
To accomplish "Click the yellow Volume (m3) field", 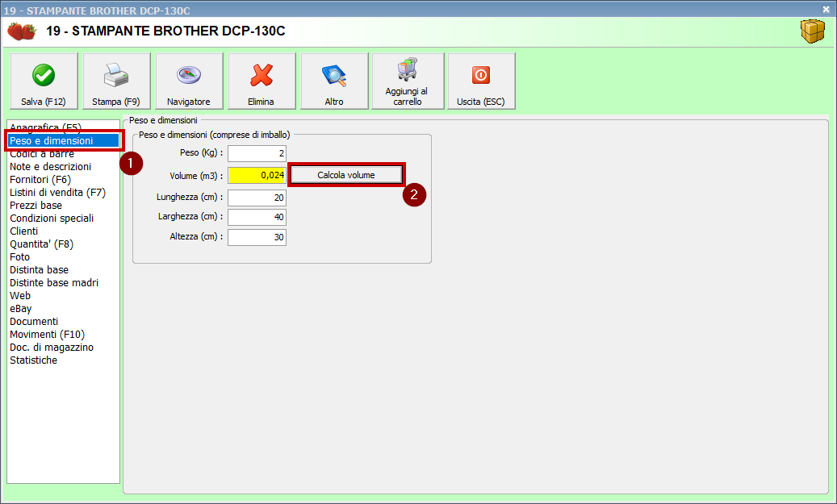I will click(x=257, y=175).
